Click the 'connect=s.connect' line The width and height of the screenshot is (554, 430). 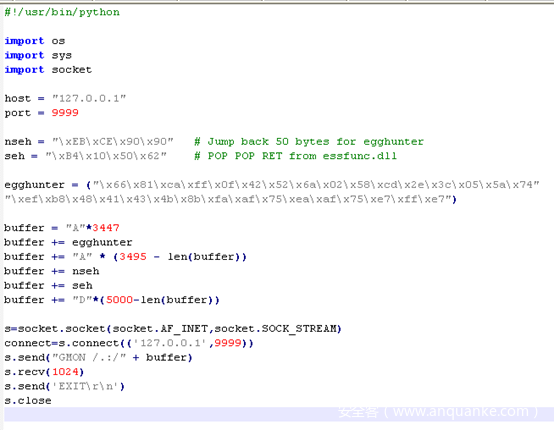coord(129,343)
